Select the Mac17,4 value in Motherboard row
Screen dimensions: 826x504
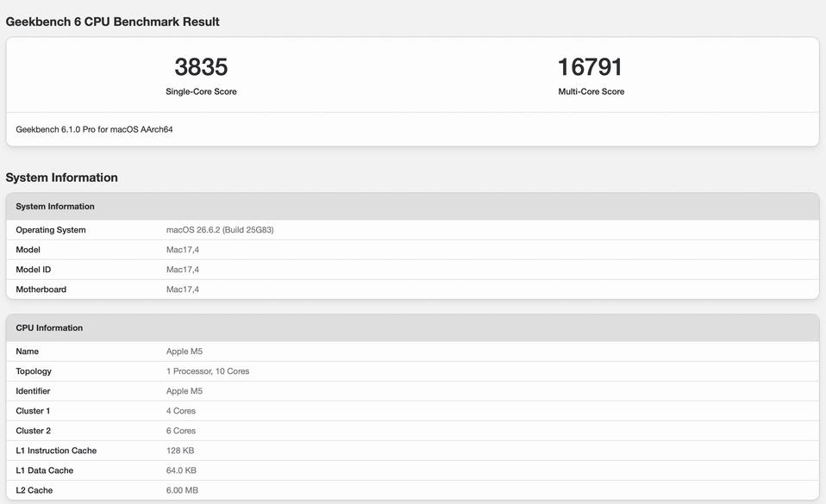[x=182, y=289]
